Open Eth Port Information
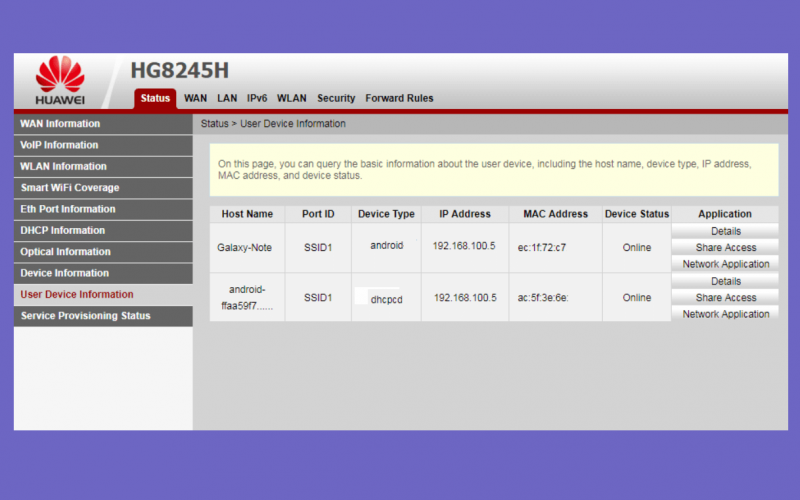800x500 pixels. 103,209
